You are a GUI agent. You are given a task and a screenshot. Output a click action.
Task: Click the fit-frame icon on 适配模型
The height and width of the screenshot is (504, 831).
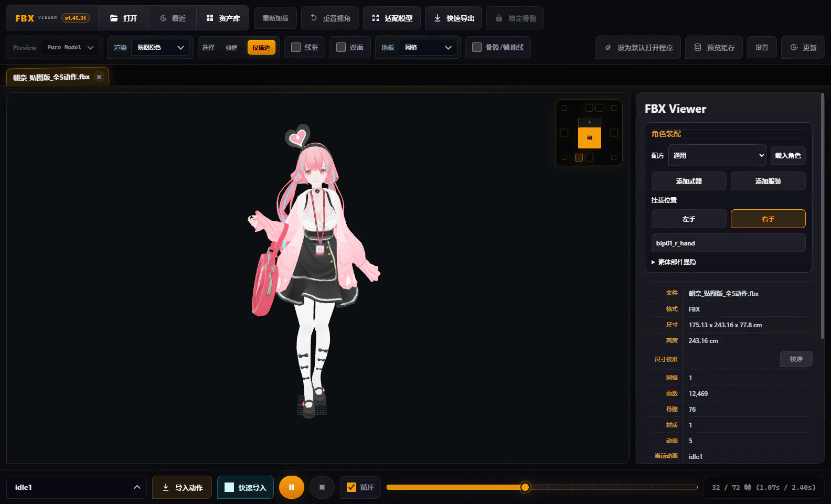coord(376,18)
